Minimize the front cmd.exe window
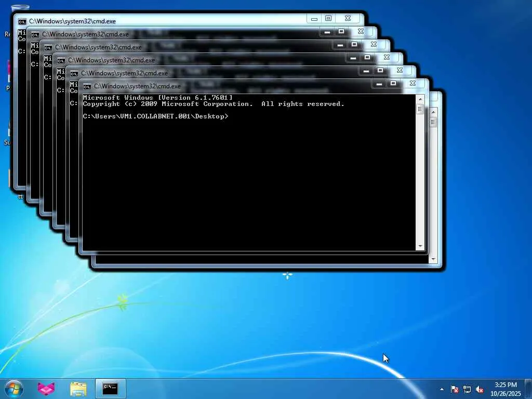Screen dimensions: 532x399 [379, 84]
